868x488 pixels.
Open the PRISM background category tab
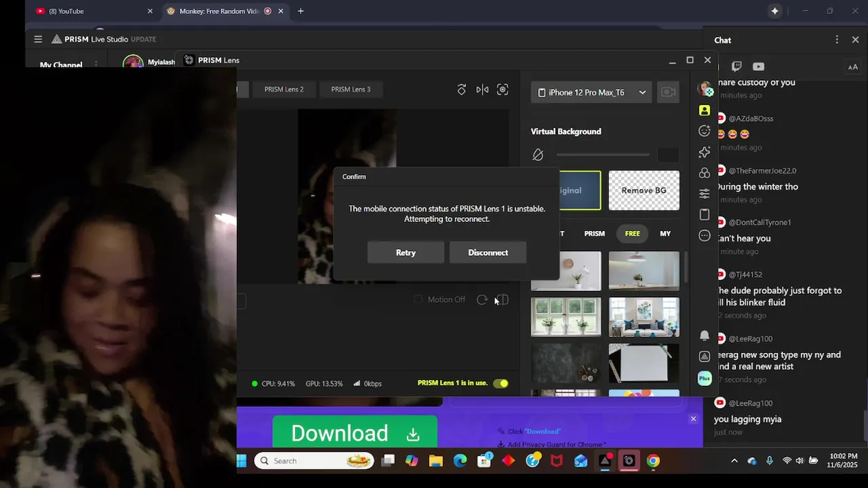click(594, 233)
